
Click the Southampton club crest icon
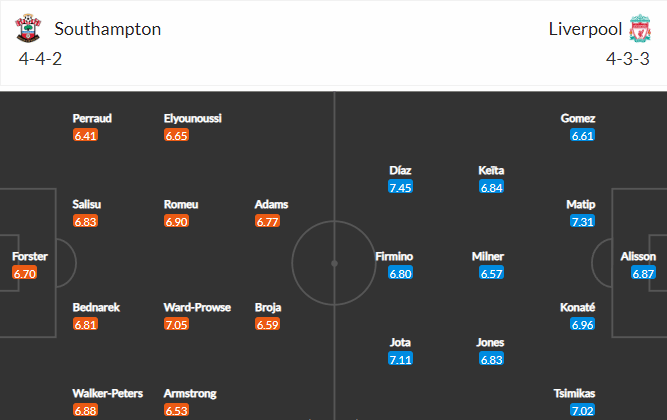pyautogui.click(x=28, y=28)
